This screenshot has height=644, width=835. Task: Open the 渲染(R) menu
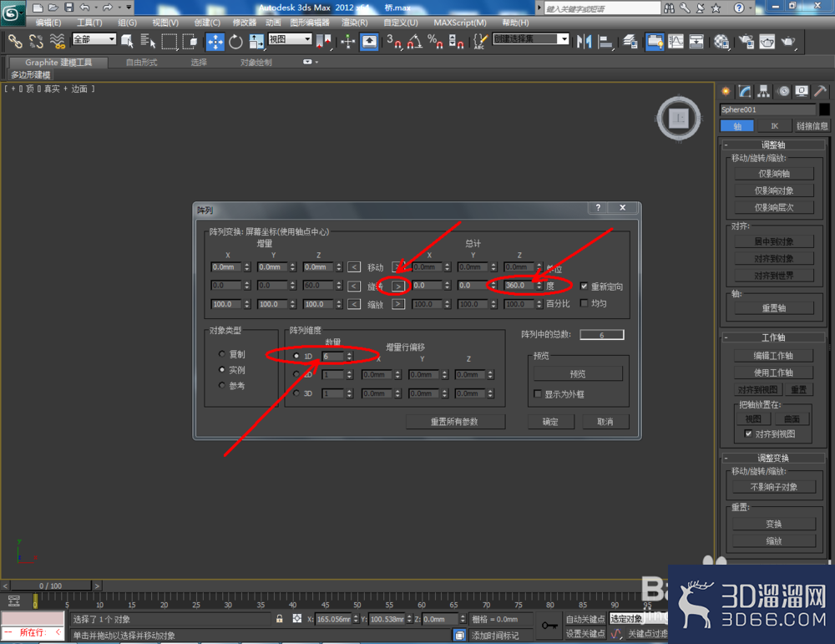click(x=355, y=23)
